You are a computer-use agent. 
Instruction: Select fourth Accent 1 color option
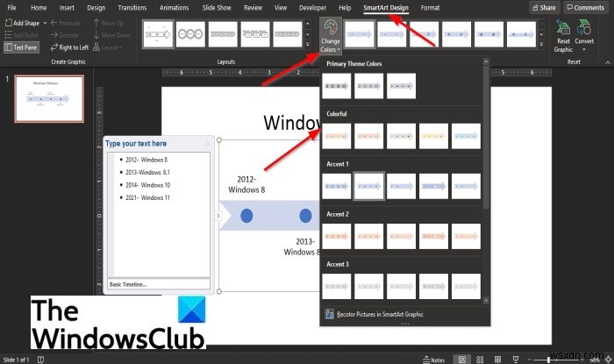click(x=433, y=186)
